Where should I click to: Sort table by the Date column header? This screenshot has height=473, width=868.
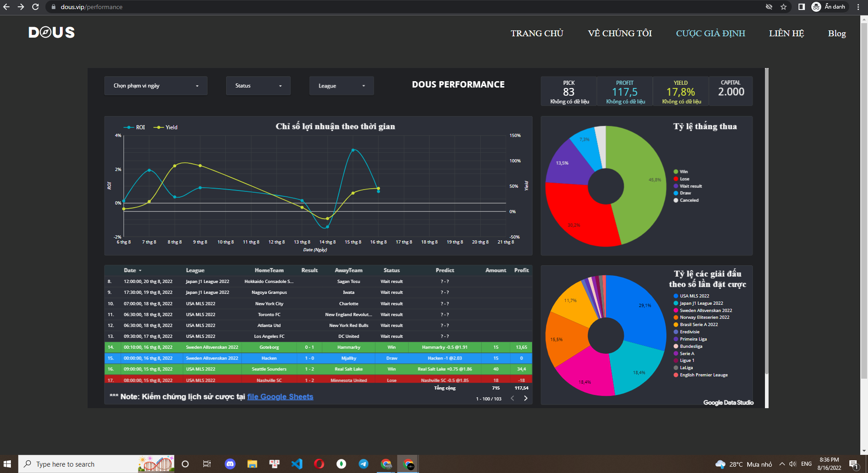point(130,270)
